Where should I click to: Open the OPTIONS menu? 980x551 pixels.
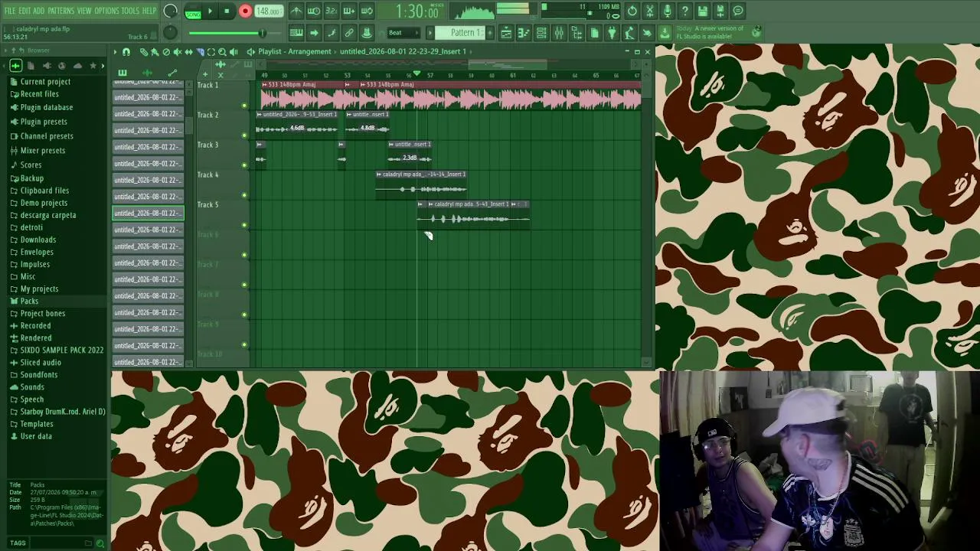click(x=106, y=11)
